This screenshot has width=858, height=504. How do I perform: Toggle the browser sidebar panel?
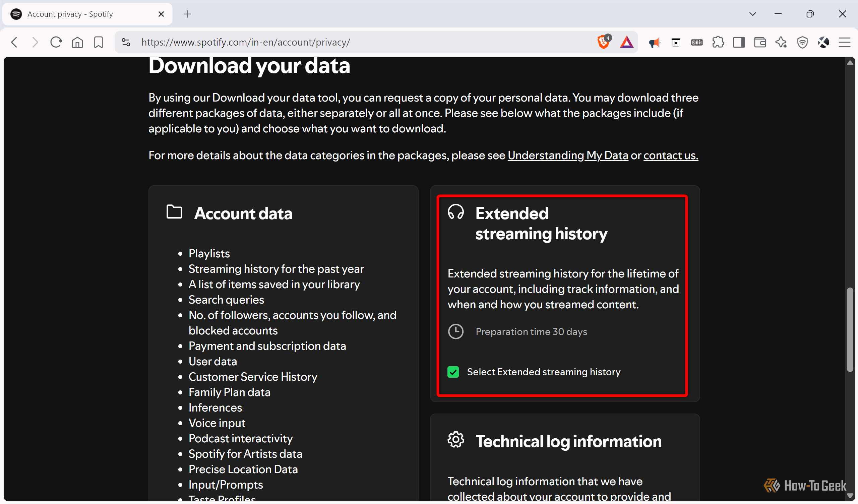(739, 42)
